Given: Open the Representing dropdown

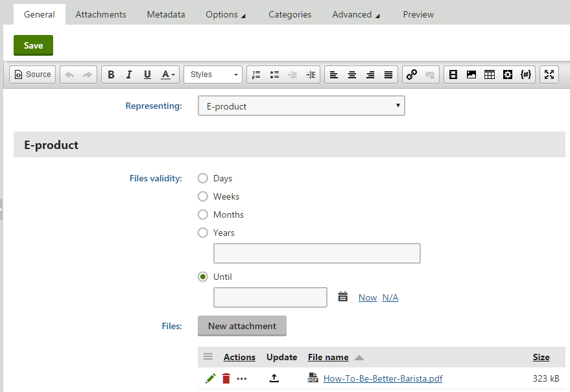Looking at the screenshot, I should point(301,106).
